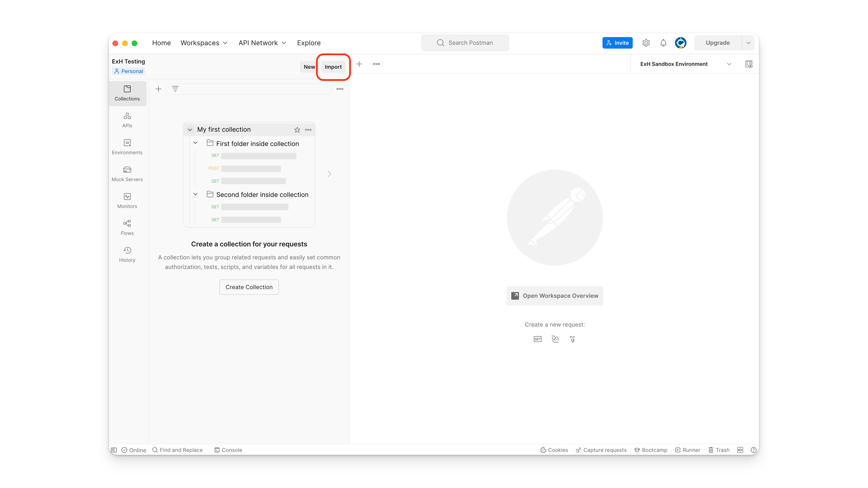The width and height of the screenshot is (868, 488).
Task: Collapse First folder inside collection
Action: (x=196, y=143)
